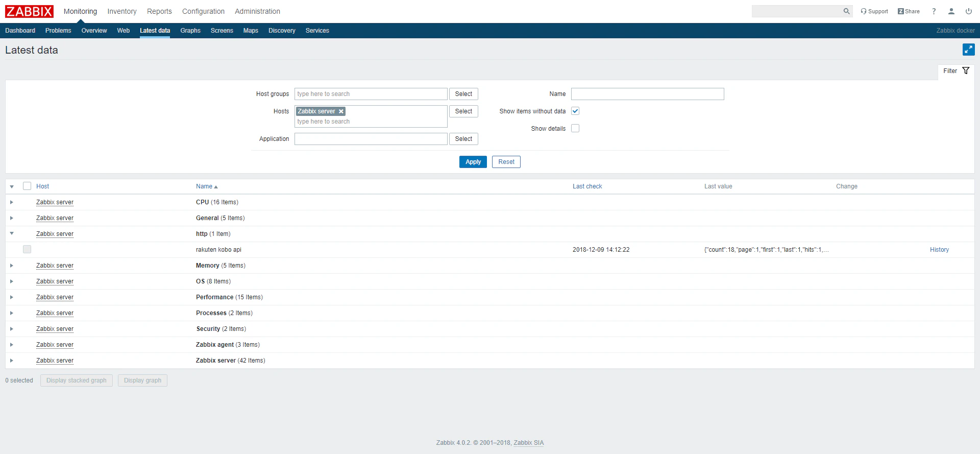Viewport: 980px width, 454px height.
Task: Collapse the http items group
Action: pos(12,234)
